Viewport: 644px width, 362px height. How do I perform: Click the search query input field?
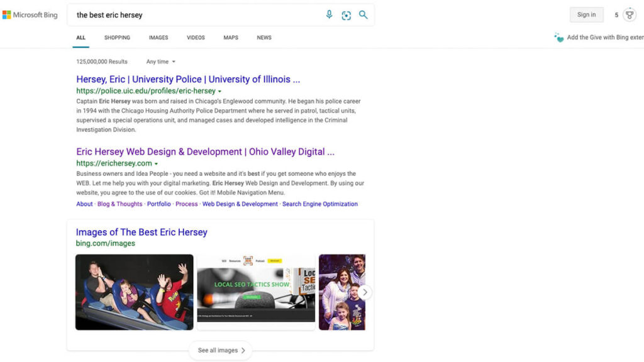tap(195, 15)
